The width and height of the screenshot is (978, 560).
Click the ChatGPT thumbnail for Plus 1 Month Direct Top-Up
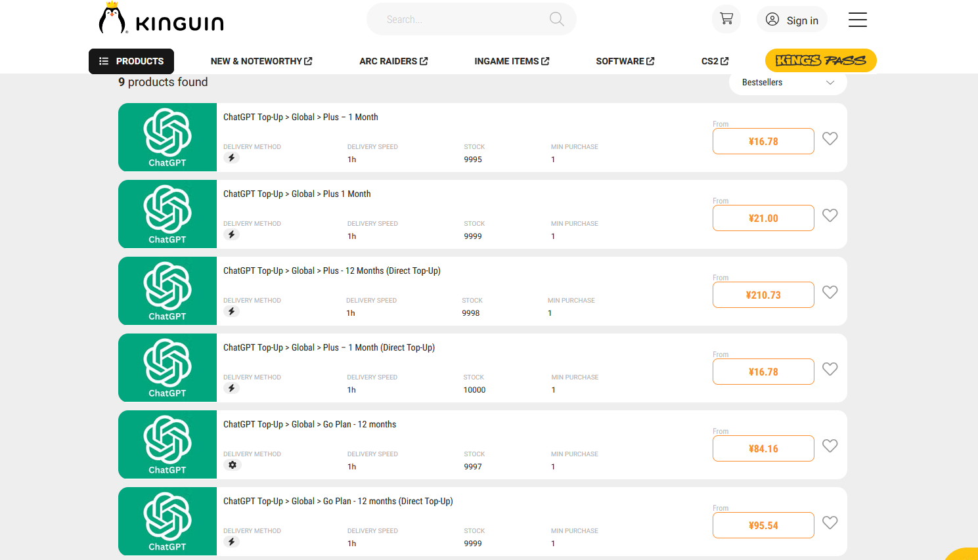167,368
